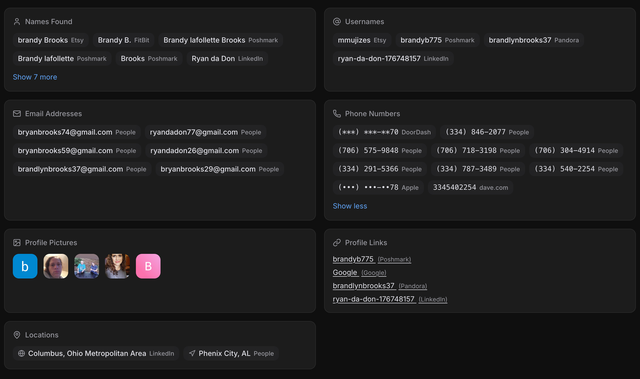Image resolution: width=640 pixels, height=379 pixels.
Task: Click the ryandadon77@gmail.com email chip
Action: (x=205, y=132)
